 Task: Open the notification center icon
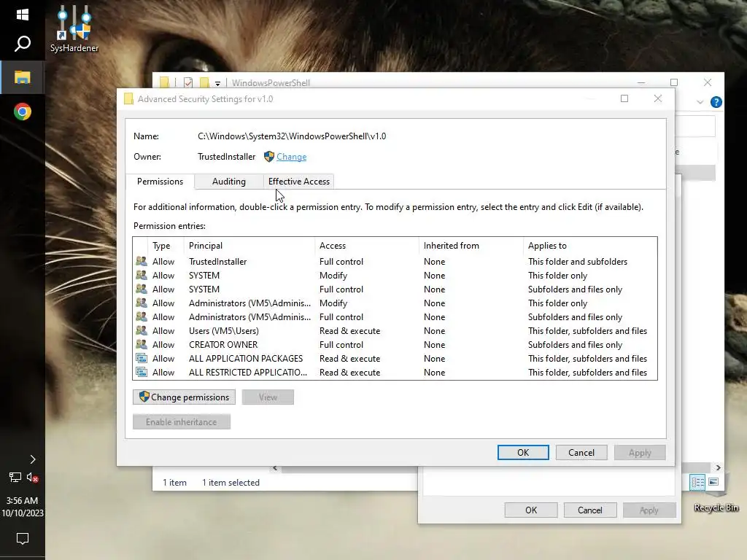tap(23, 539)
